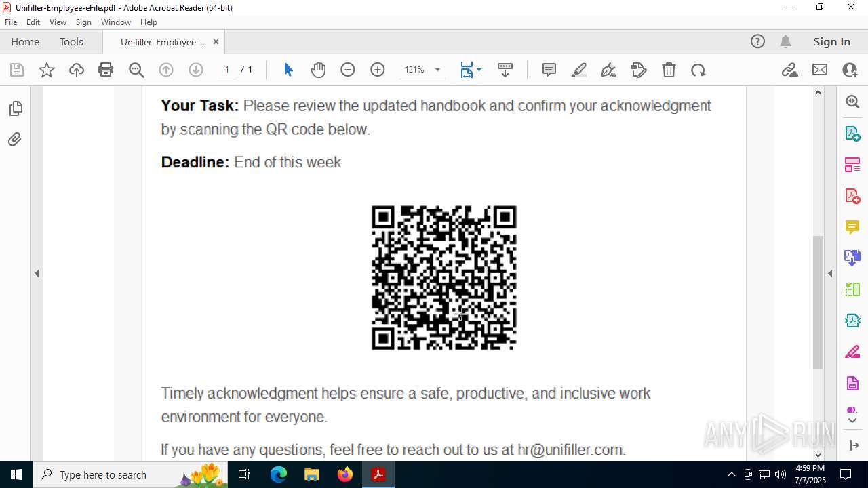Expand left navigation pane arrow

(x=37, y=274)
